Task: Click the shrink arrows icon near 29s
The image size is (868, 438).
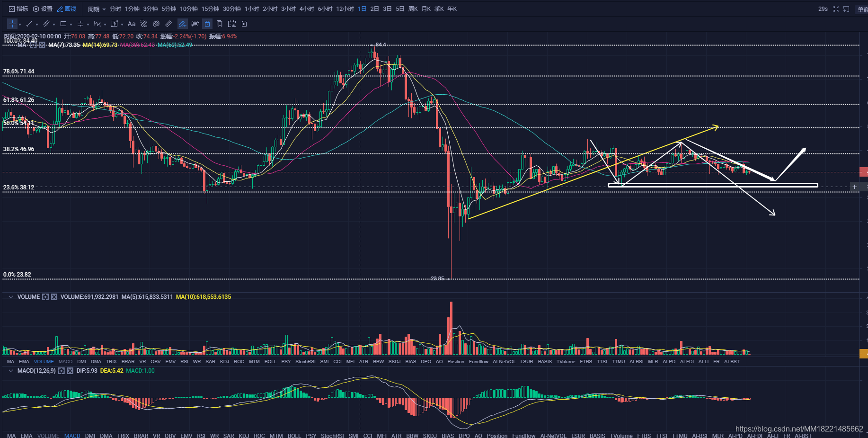Action: (x=836, y=9)
